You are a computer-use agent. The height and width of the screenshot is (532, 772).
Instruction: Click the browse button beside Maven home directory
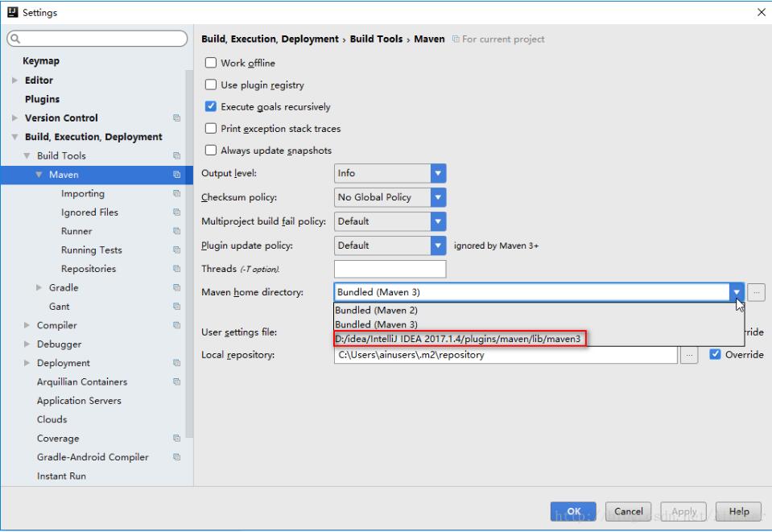tap(756, 293)
